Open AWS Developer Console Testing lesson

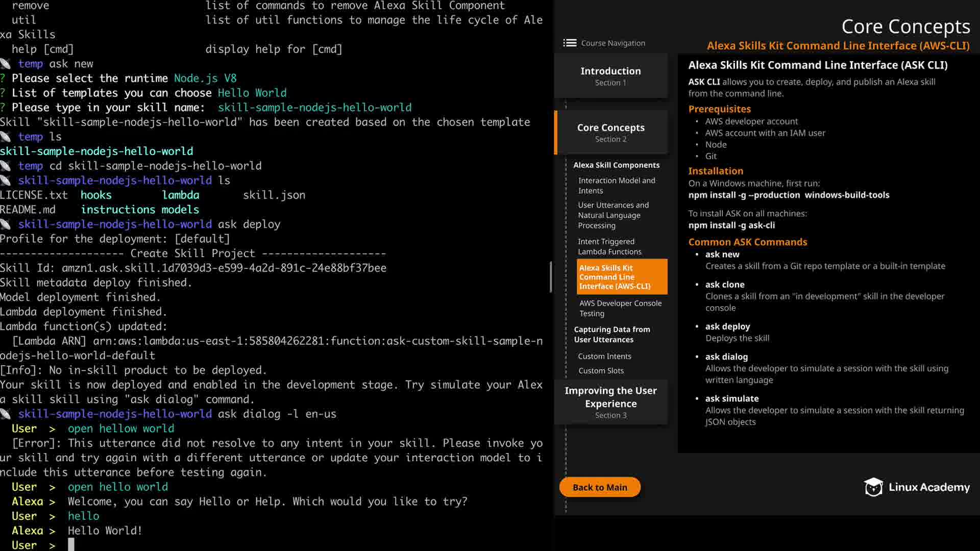tap(620, 308)
